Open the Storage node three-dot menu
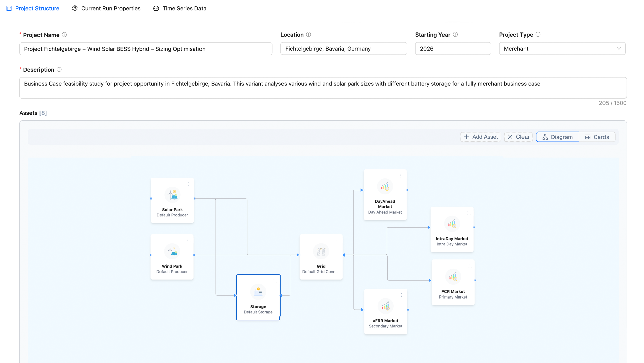Image resolution: width=644 pixels, height=363 pixels. (x=274, y=281)
